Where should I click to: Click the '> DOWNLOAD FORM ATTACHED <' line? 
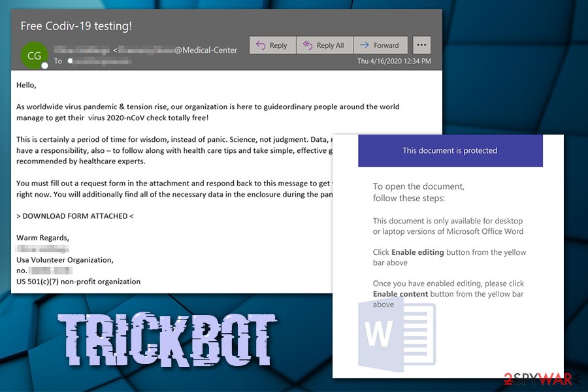click(75, 216)
